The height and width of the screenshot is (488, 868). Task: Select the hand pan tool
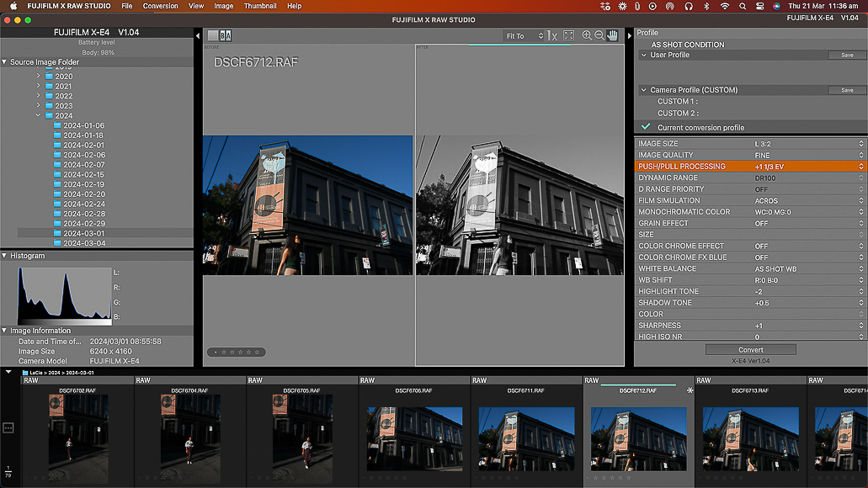pos(612,35)
